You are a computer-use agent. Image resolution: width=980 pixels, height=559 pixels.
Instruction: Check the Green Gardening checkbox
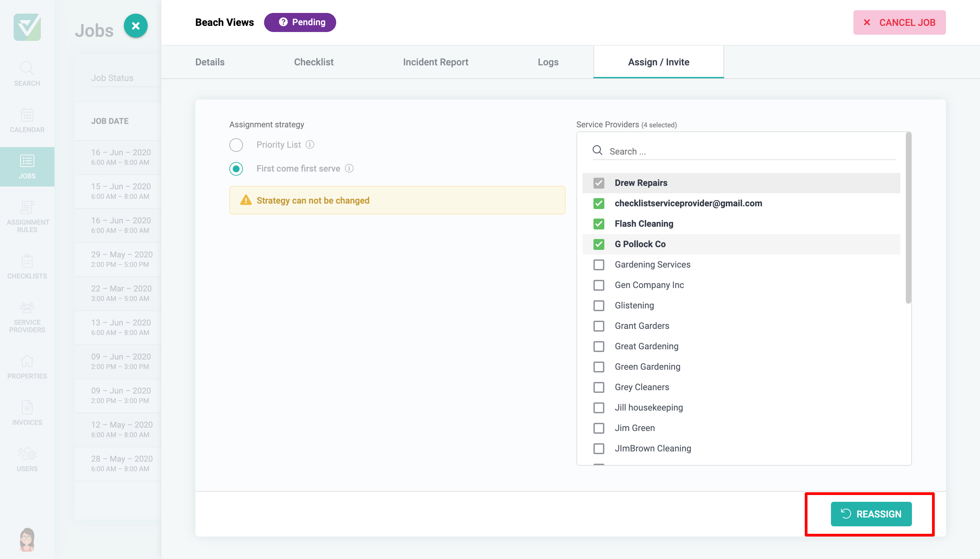(599, 367)
